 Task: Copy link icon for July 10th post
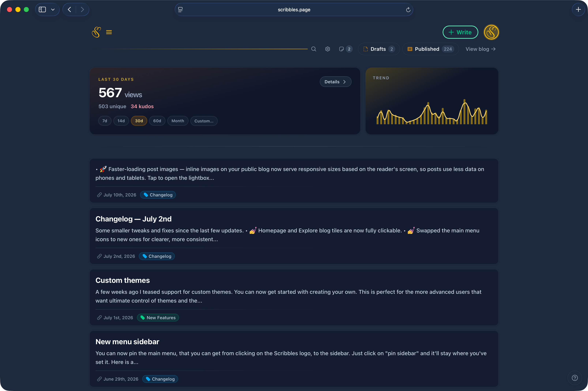point(99,195)
